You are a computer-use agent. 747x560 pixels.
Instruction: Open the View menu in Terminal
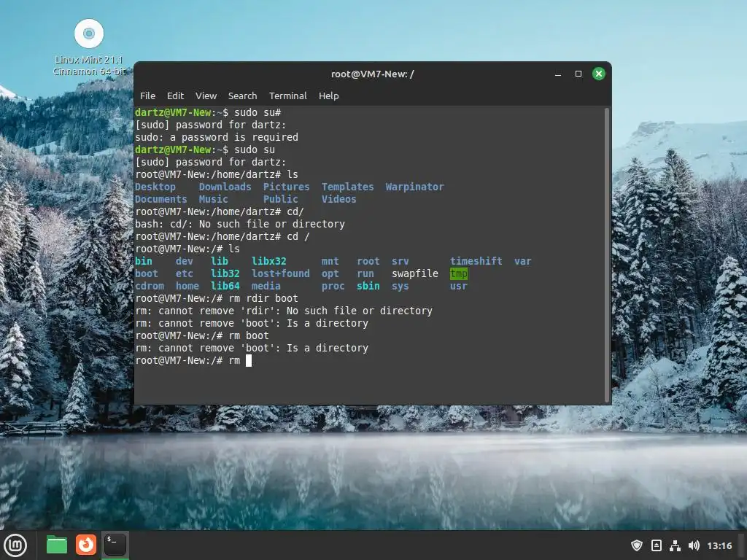(x=206, y=96)
